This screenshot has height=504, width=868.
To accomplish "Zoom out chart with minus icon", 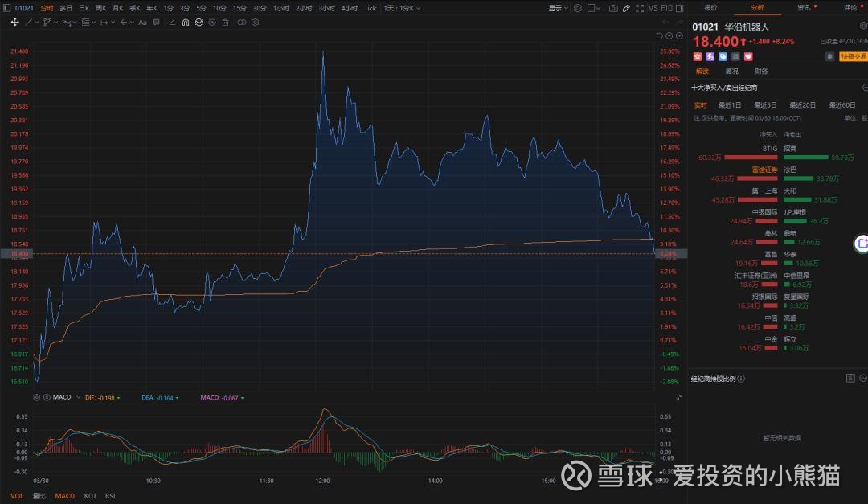I will [x=669, y=36].
